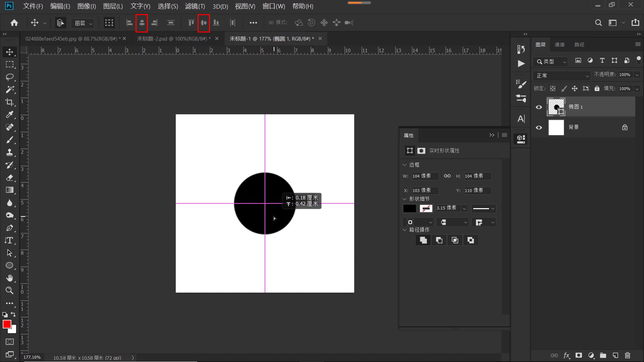Click the add layer mask icon
644x362 pixels.
[579, 355]
